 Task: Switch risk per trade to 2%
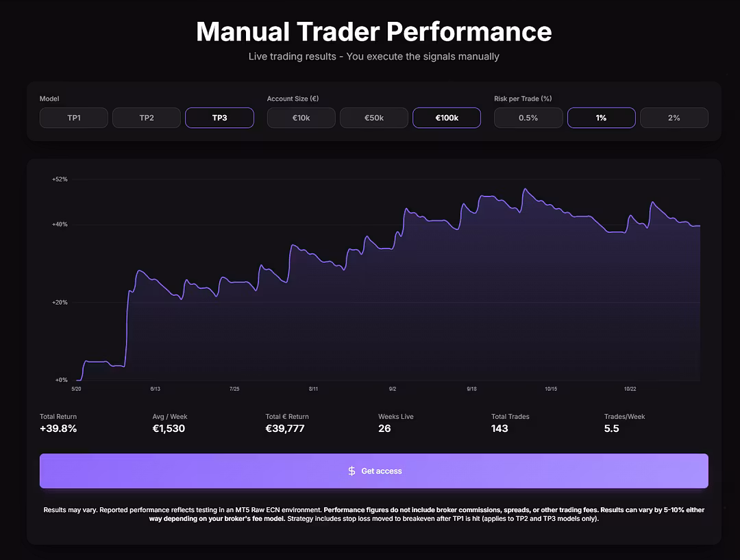674,118
